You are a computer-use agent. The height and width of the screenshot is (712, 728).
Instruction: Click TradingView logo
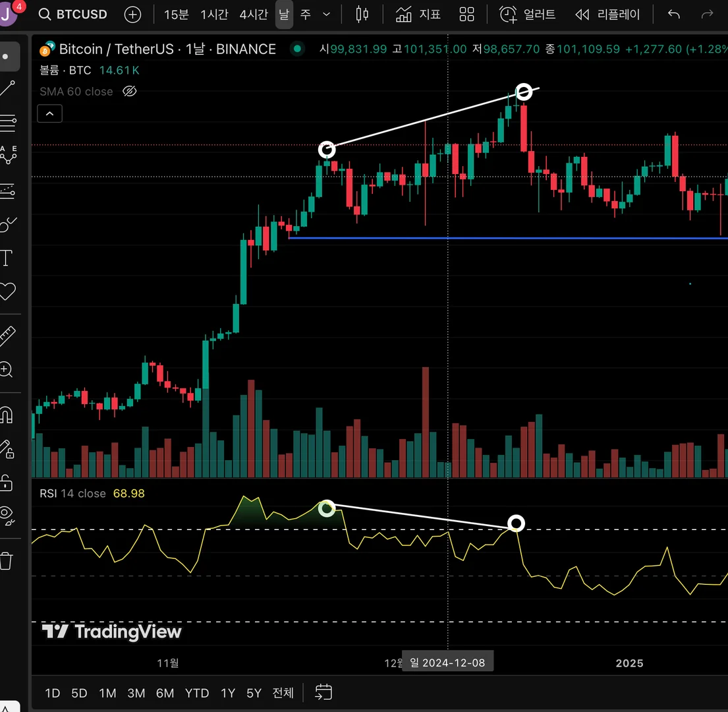tap(111, 632)
